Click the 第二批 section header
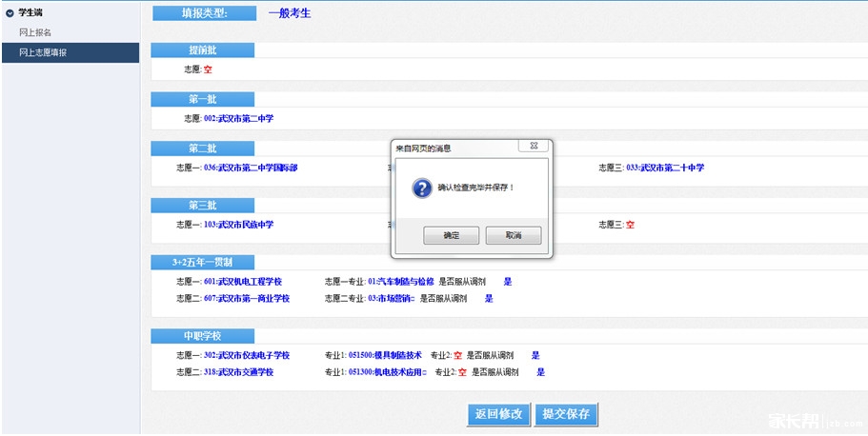 202,149
